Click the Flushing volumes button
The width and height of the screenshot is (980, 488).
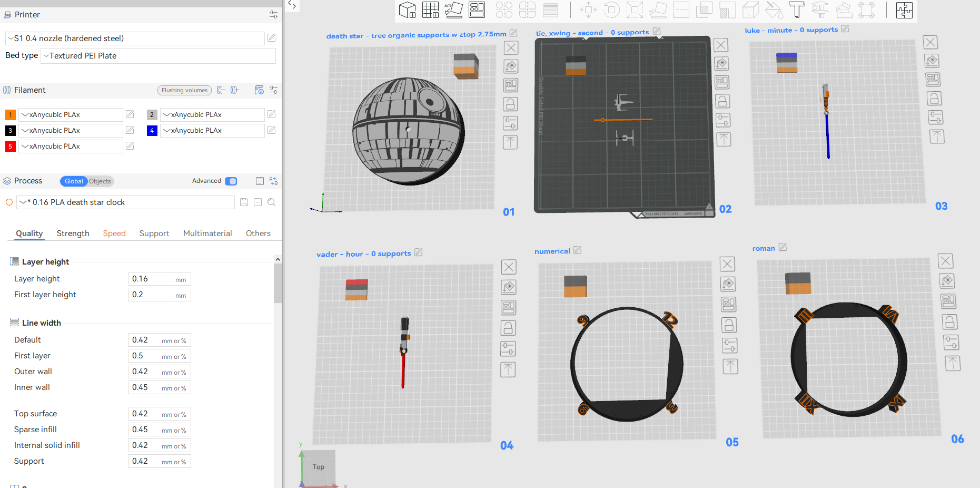[x=184, y=90]
